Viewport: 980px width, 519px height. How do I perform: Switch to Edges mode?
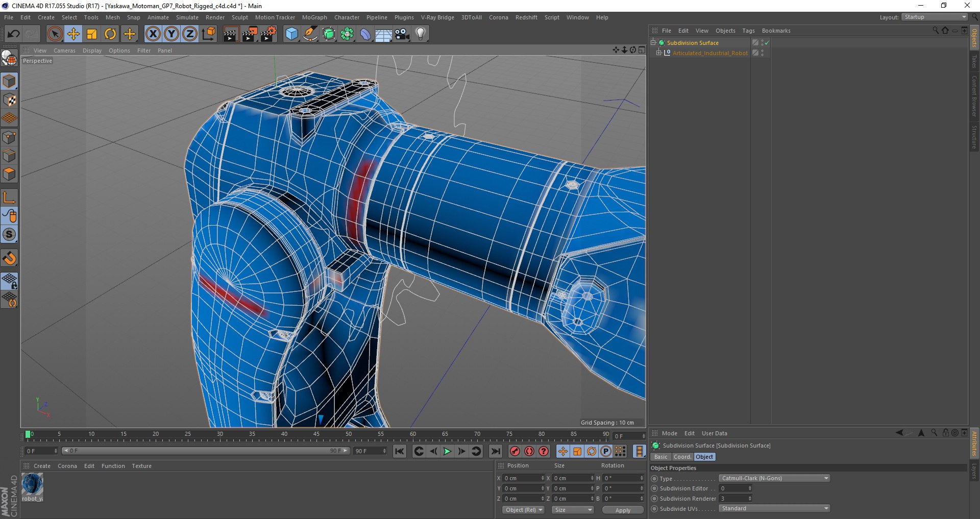(x=9, y=156)
